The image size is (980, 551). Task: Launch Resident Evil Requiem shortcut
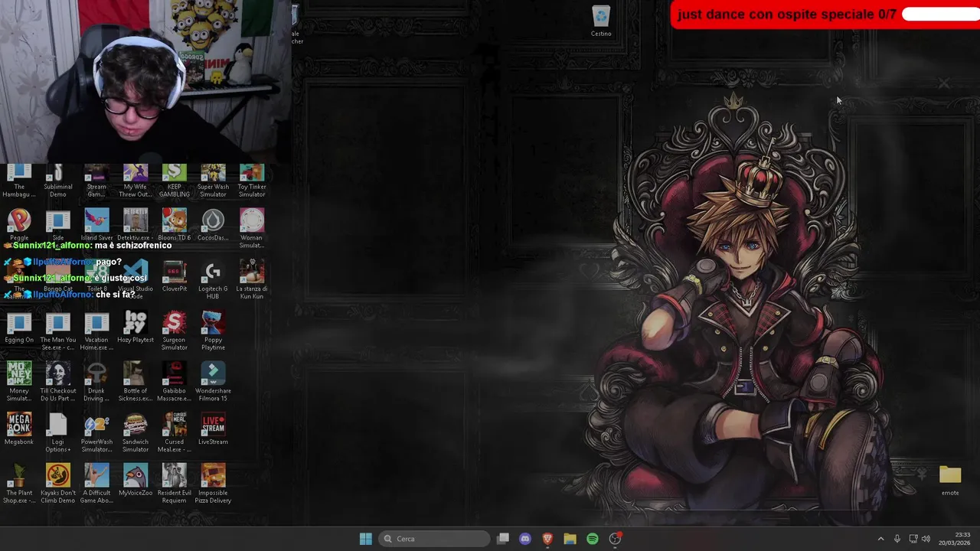click(x=175, y=484)
